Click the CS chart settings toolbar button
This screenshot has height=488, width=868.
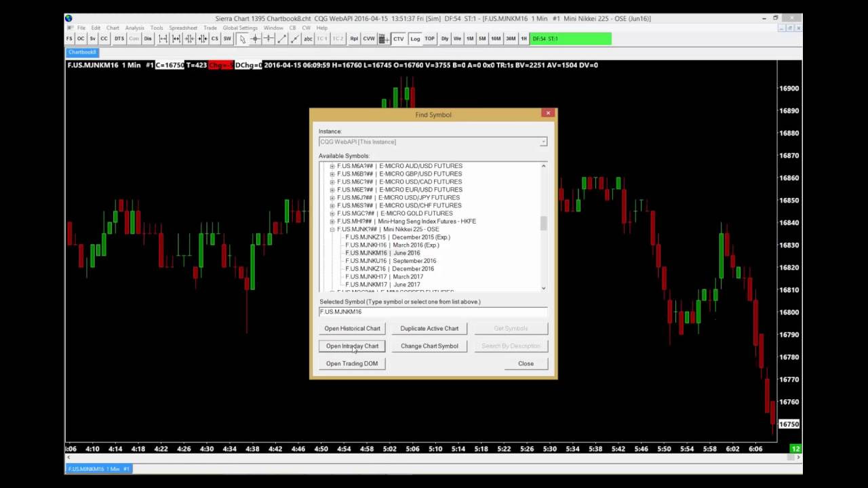pyautogui.click(x=214, y=39)
